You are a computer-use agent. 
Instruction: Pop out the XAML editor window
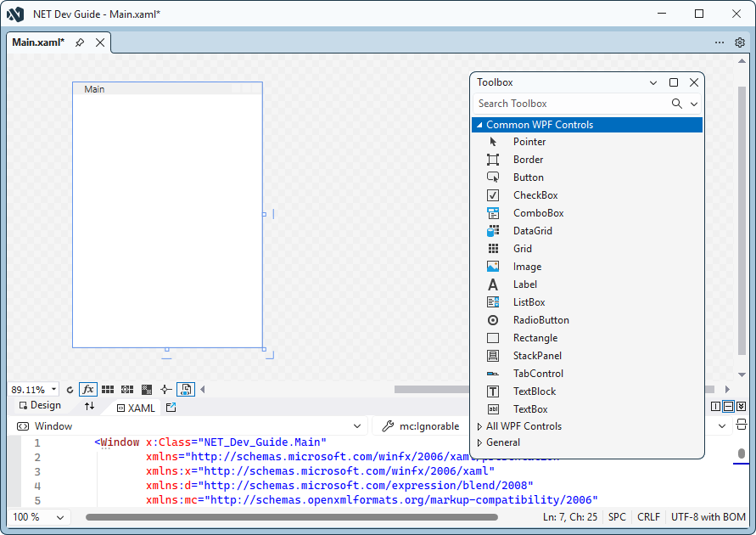[x=171, y=408]
